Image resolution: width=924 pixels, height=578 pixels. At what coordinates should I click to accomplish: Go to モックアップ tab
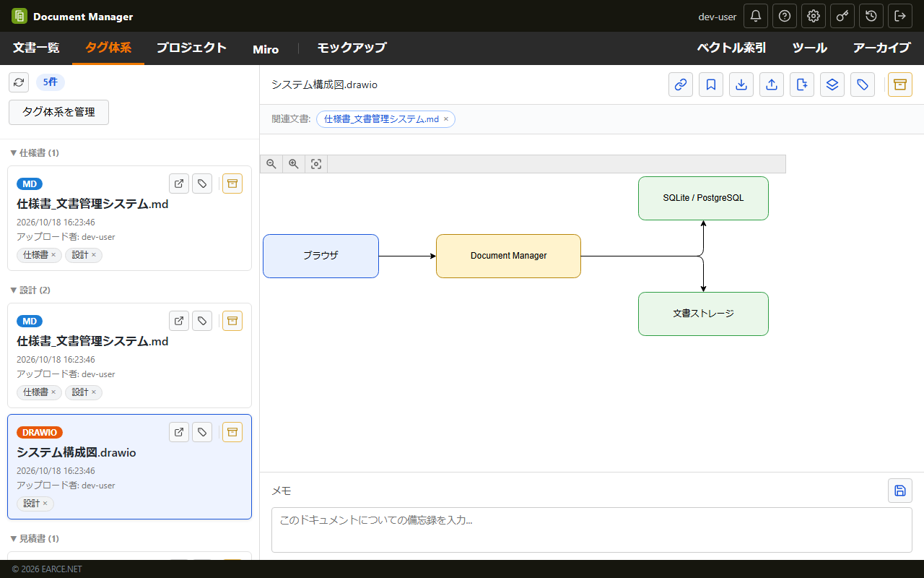352,48
